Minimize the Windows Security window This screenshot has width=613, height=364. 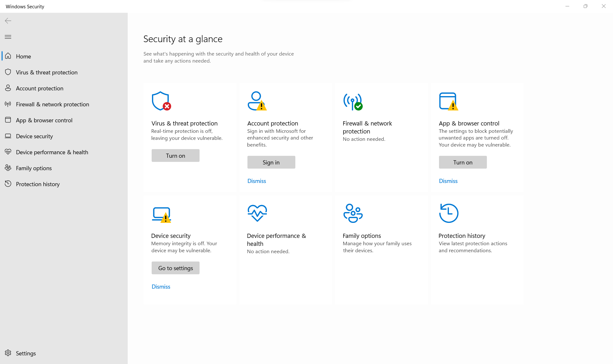tap(567, 6)
